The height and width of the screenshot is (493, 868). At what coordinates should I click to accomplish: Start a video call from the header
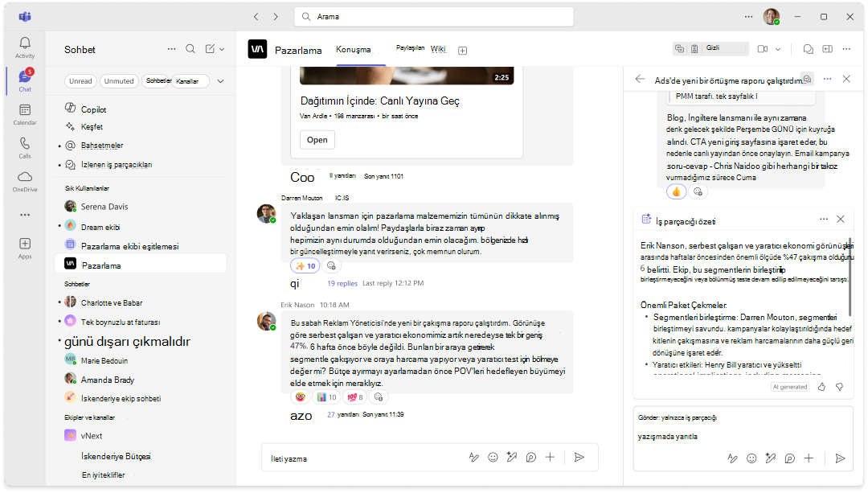coord(762,49)
